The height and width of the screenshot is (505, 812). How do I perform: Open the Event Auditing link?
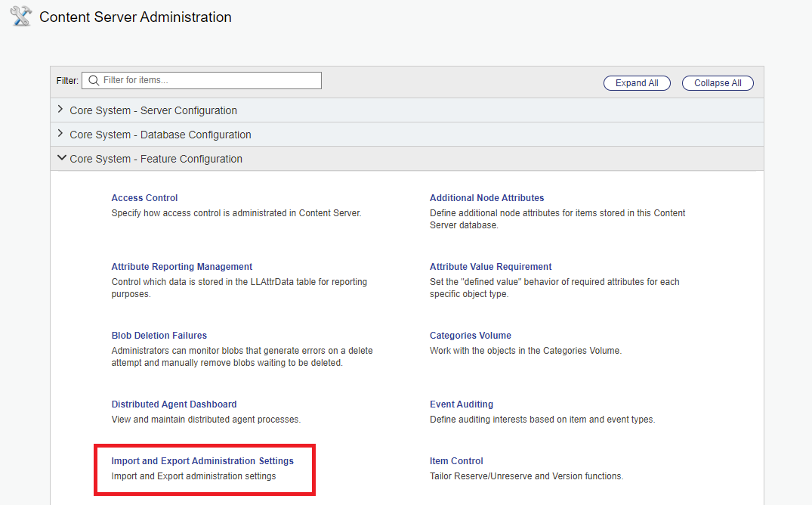(x=461, y=404)
